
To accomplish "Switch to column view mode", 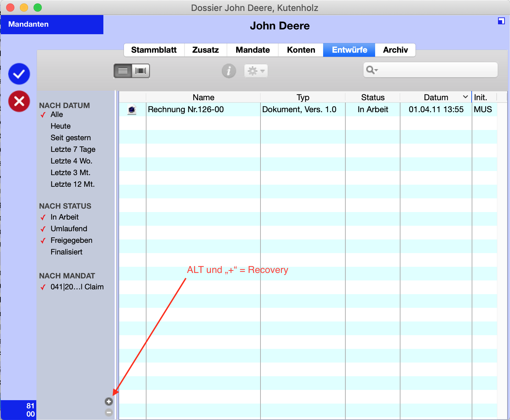I will (x=141, y=71).
